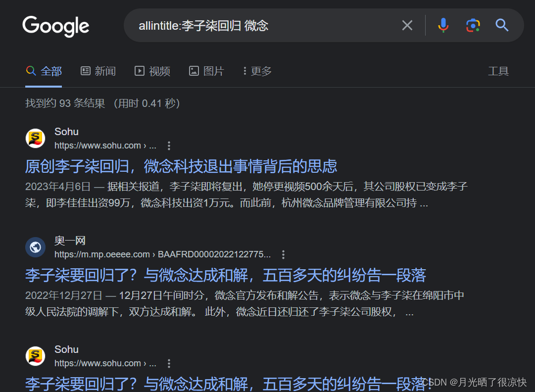Click first Sohu URL https://www.sohu.com

[x=105, y=146]
